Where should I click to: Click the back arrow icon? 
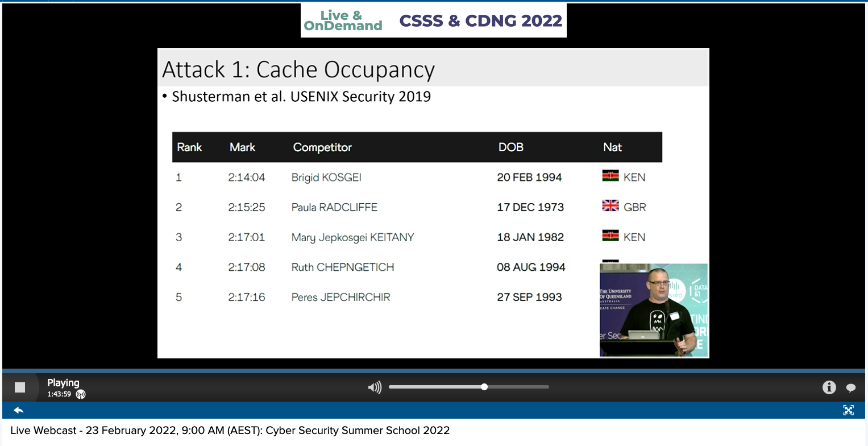pos(18,410)
